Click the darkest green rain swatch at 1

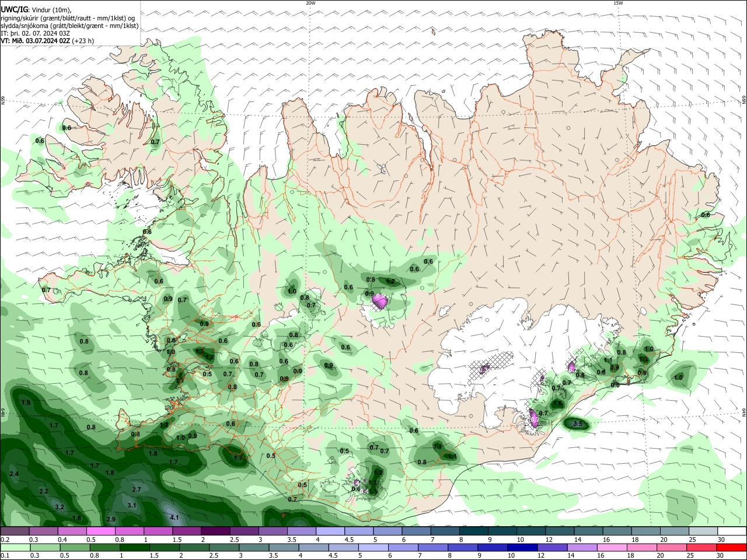tap(134, 547)
